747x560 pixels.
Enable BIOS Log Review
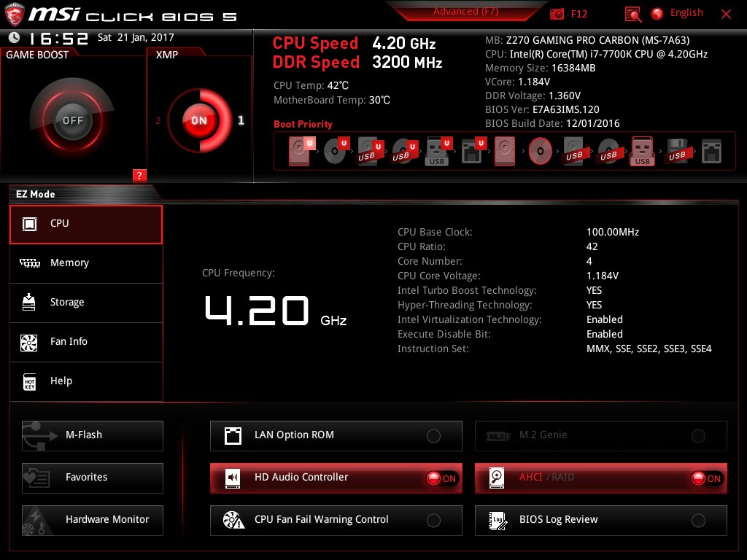point(601,521)
